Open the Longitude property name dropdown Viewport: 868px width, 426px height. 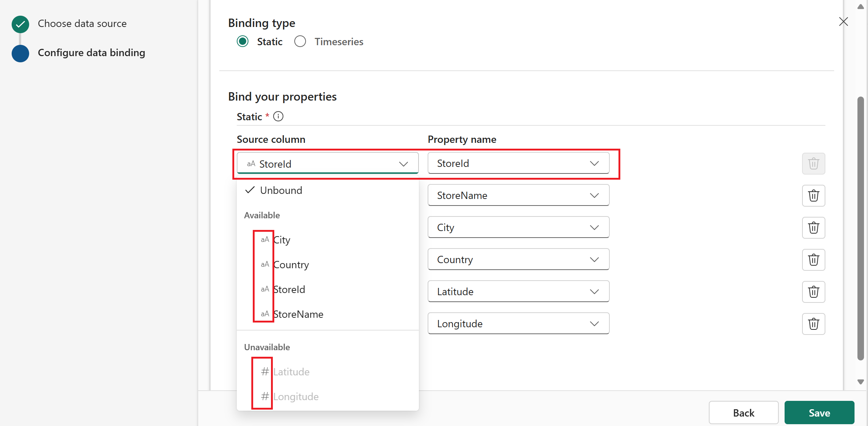[x=518, y=324]
